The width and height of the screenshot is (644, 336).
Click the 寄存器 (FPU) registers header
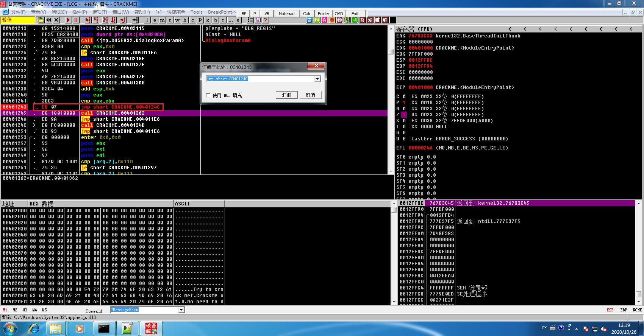tap(414, 29)
